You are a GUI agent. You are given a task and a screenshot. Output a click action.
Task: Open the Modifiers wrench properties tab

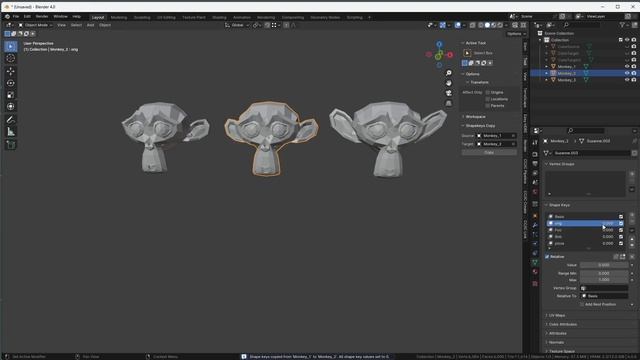tap(535, 225)
